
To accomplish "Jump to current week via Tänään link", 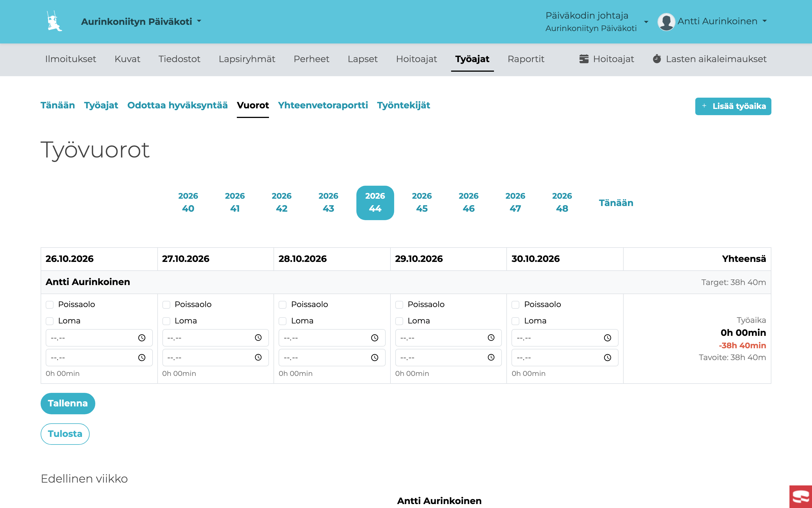I will pos(616,203).
